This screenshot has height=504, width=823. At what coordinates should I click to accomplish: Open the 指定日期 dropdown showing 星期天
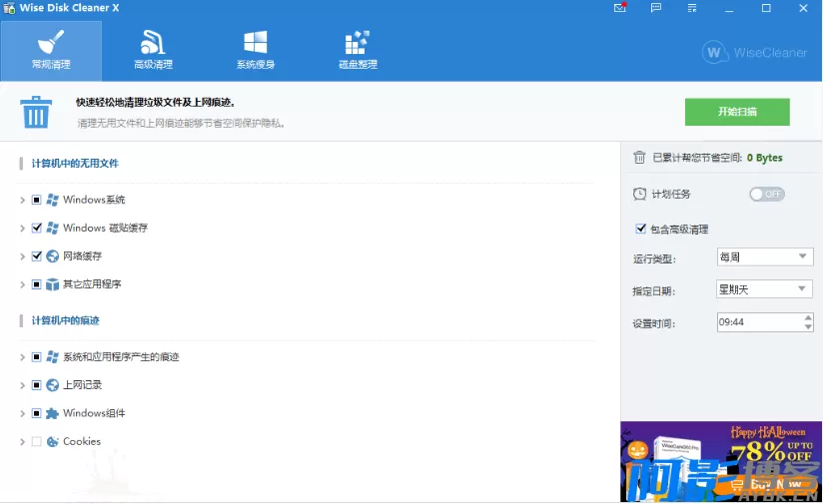(764, 289)
